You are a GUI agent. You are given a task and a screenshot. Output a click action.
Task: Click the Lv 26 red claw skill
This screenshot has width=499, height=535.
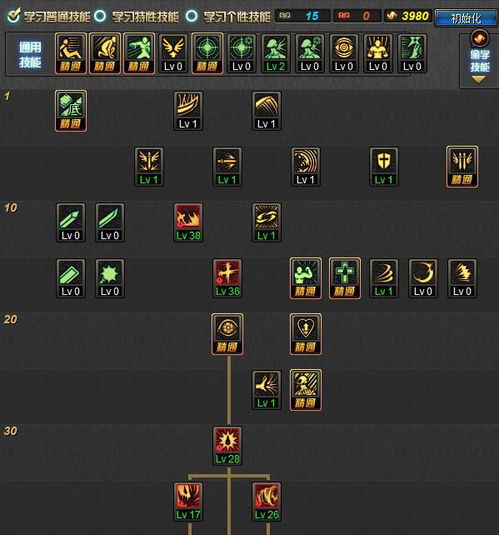pyautogui.click(x=267, y=502)
